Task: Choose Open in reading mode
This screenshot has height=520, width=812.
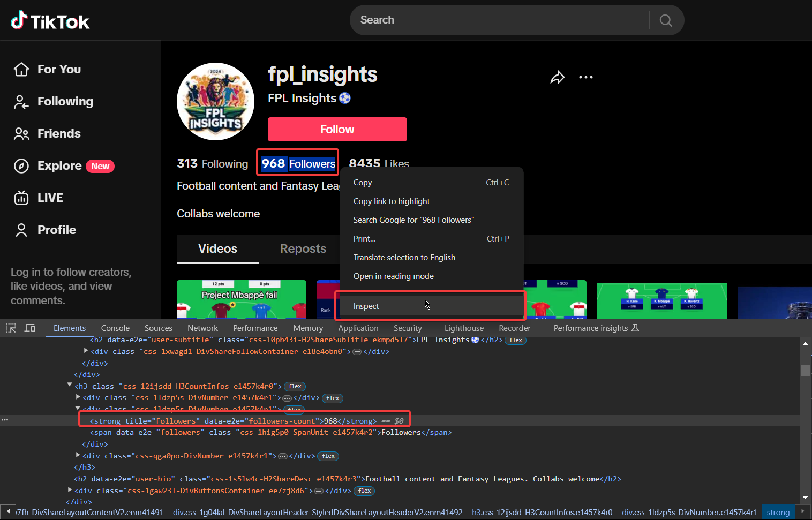Action: pyautogui.click(x=393, y=276)
